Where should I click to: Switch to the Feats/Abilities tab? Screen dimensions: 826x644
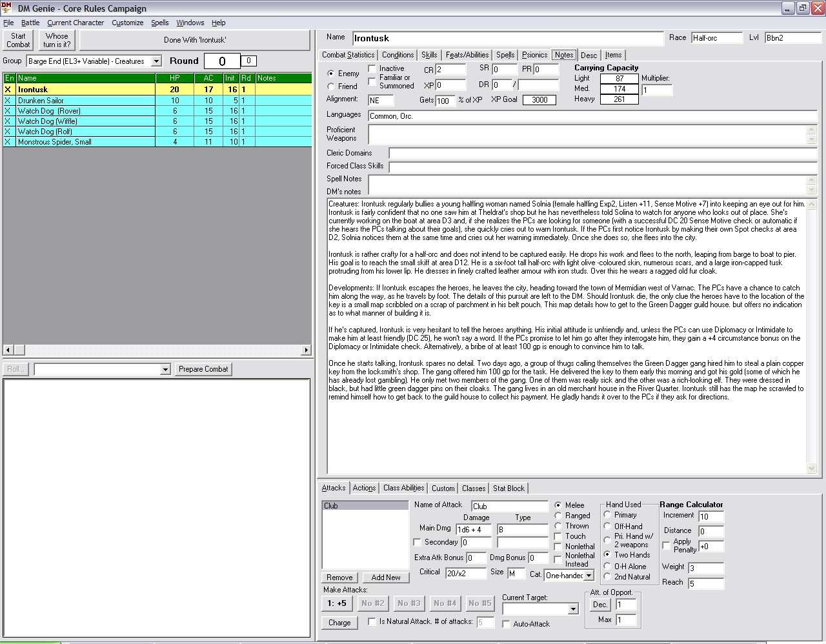(x=467, y=55)
